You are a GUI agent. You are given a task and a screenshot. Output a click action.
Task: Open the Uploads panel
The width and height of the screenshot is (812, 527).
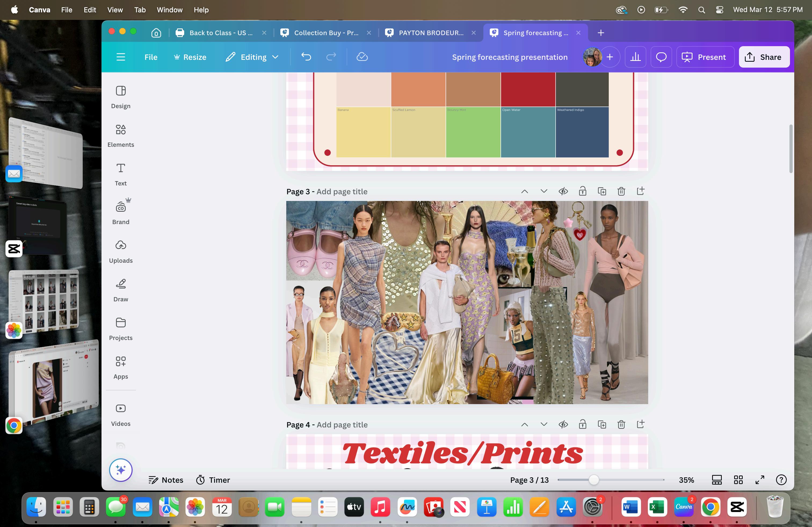[121, 251]
